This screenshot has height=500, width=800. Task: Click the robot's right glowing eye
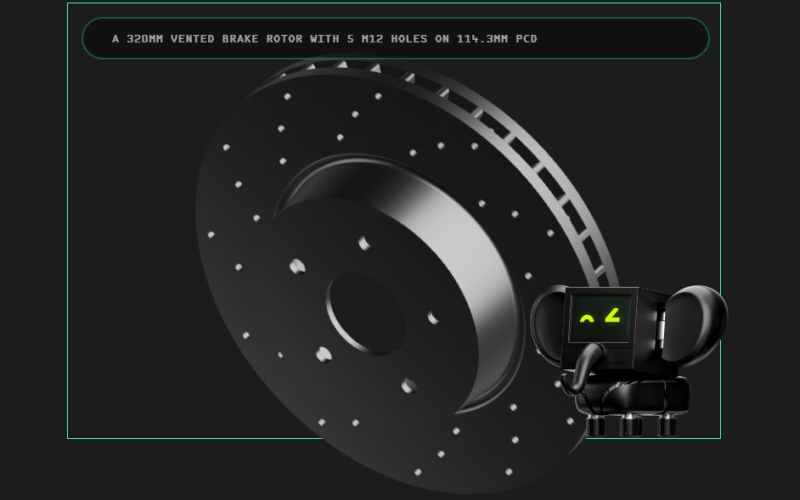click(612, 316)
